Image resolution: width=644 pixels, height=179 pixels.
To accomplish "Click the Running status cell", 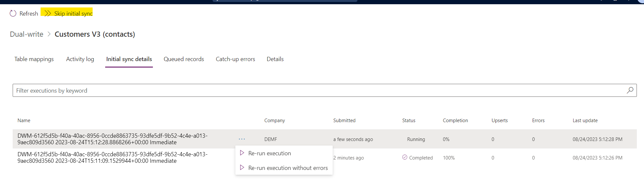I will [x=416, y=139].
